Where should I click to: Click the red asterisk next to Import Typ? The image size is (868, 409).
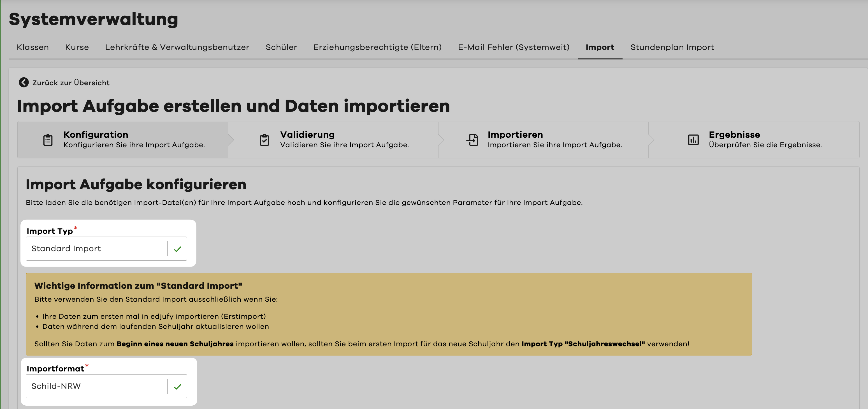[x=76, y=228]
